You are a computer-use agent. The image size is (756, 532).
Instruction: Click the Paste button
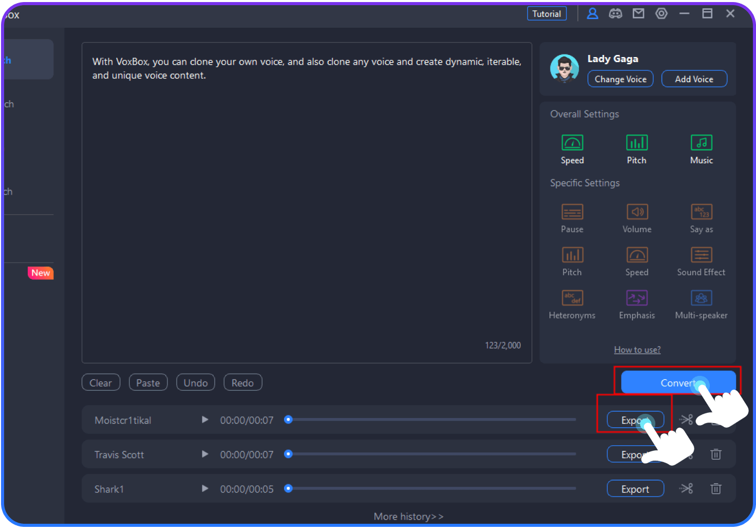tap(148, 383)
